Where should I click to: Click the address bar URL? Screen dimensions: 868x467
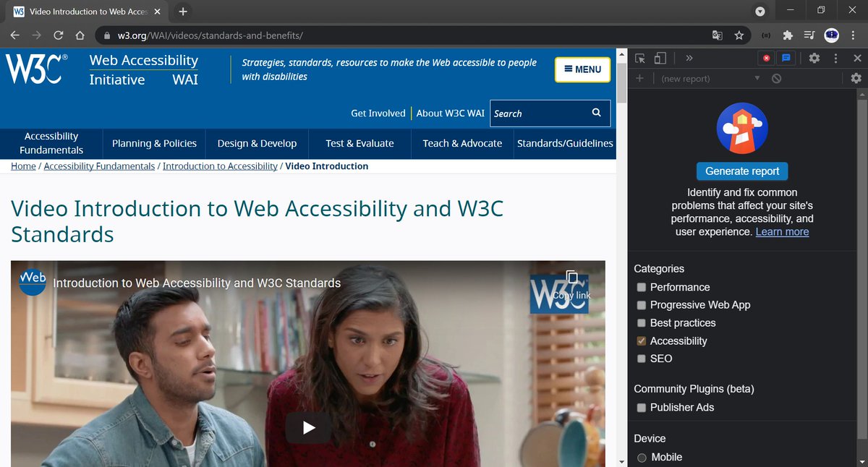[210, 35]
